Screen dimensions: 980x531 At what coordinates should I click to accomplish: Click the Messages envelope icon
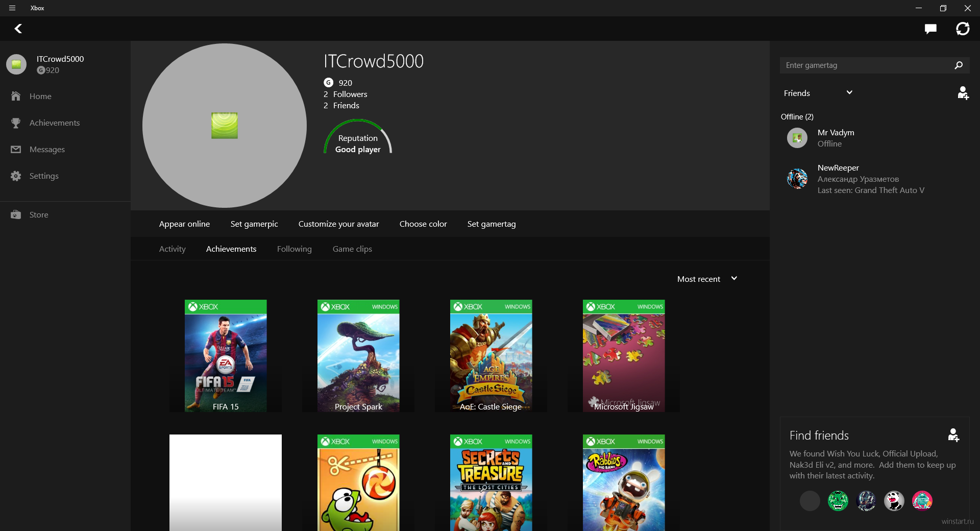(x=16, y=149)
